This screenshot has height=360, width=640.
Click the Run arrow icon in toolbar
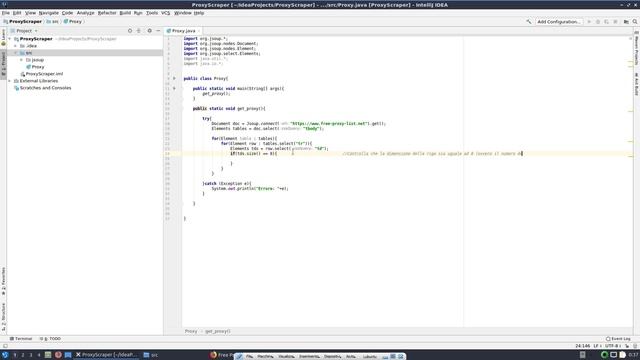589,22
